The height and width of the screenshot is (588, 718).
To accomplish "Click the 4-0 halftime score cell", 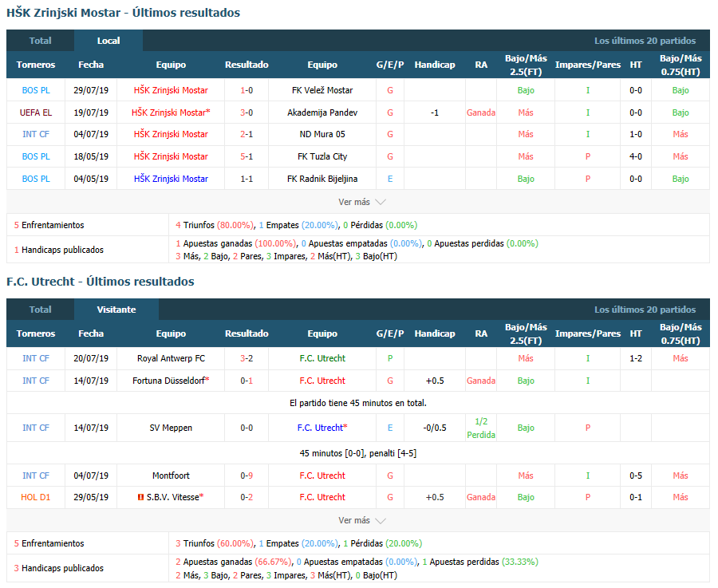I will click(x=636, y=156).
